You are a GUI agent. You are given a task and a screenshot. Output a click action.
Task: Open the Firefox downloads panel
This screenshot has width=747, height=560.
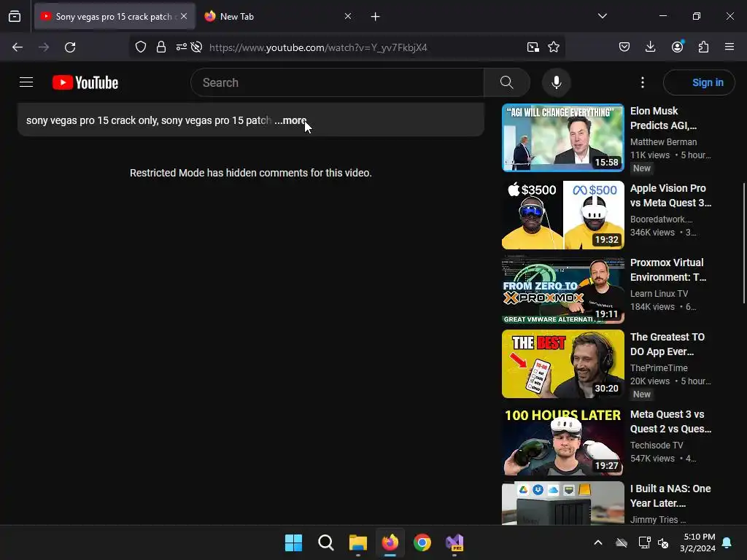(650, 47)
